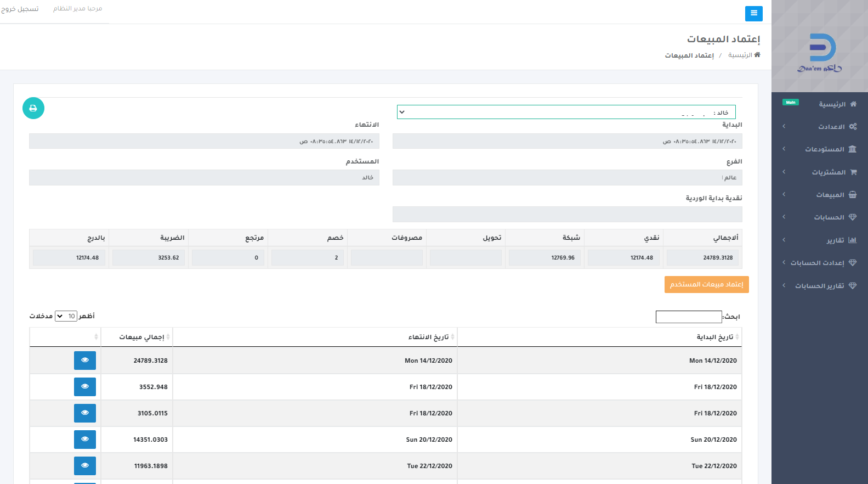868x484 pixels.
Task: Open الرئيسية item in sidebar
Action: point(831,104)
